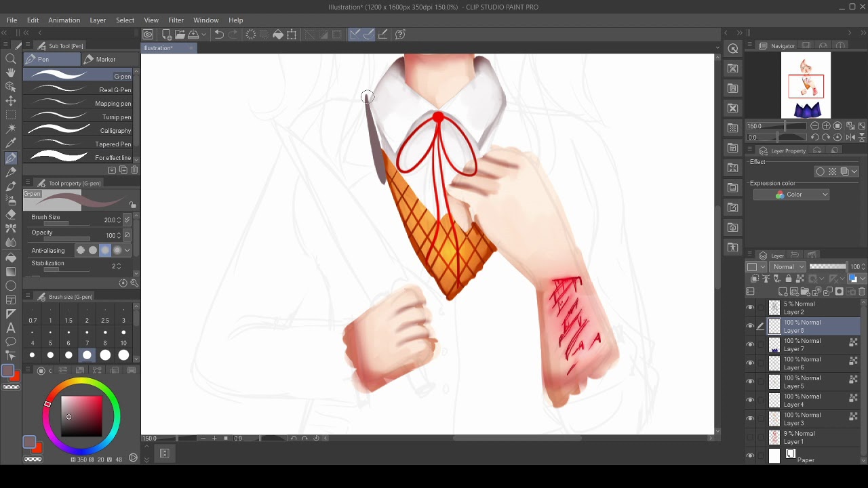Toggle snap to grid in command bar

[x=382, y=34]
